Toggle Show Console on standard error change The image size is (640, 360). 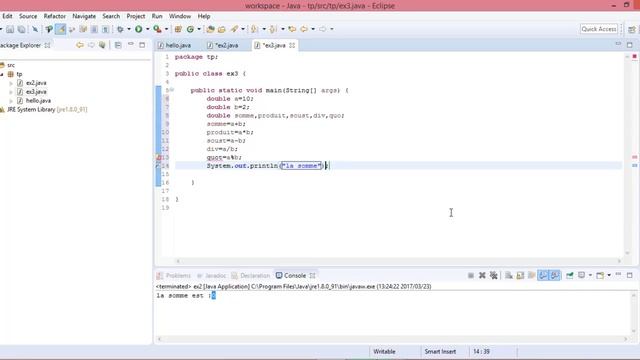555,276
